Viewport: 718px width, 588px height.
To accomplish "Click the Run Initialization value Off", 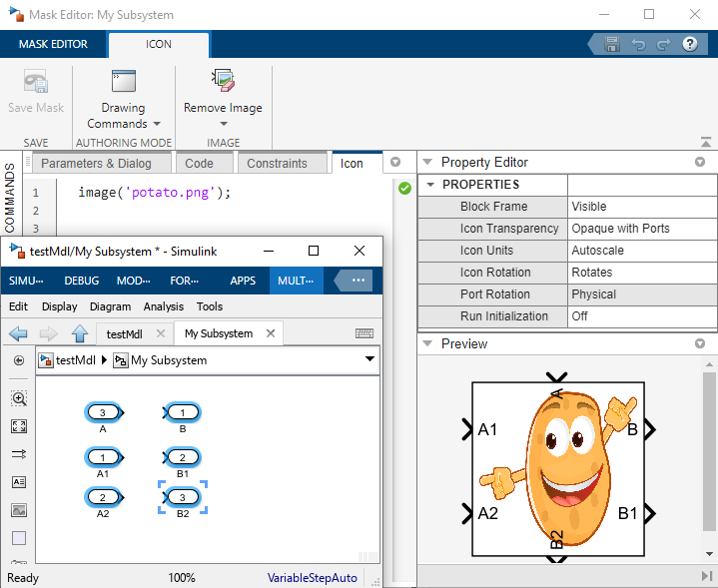I will pyautogui.click(x=642, y=316).
